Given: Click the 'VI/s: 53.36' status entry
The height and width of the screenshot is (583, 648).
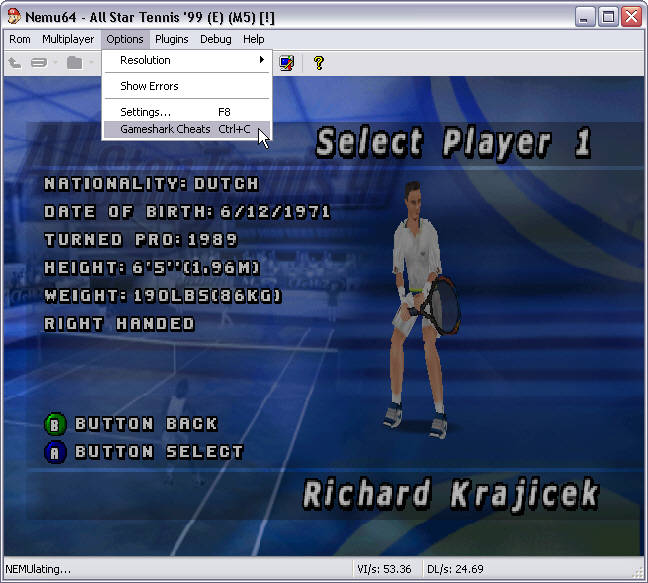Looking at the screenshot, I should tap(384, 569).
